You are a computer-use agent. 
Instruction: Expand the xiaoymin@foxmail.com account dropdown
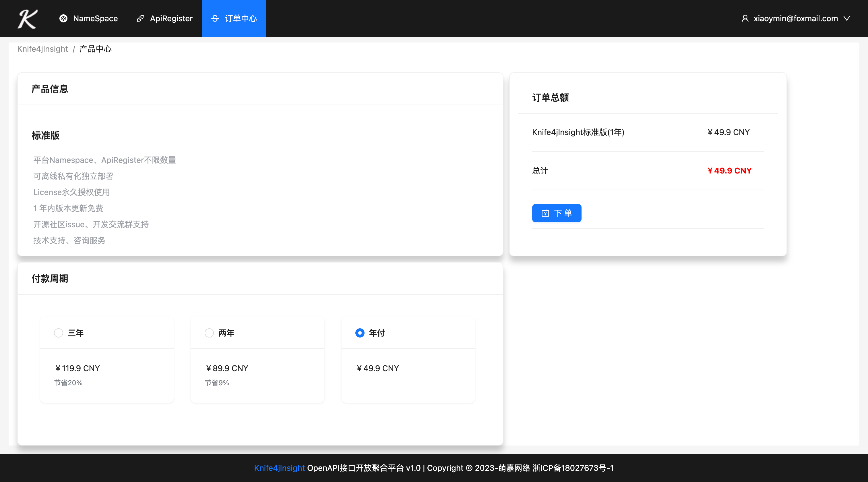click(796, 19)
